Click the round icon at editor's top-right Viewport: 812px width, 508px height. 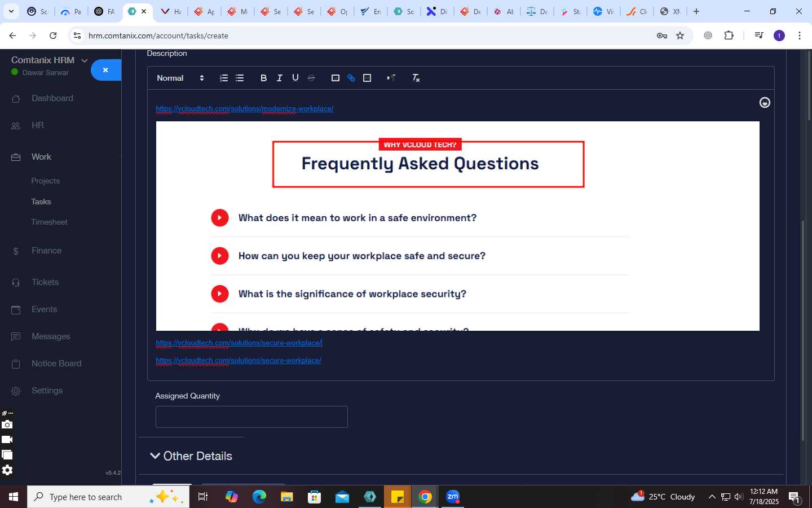click(x=765, y=102)
